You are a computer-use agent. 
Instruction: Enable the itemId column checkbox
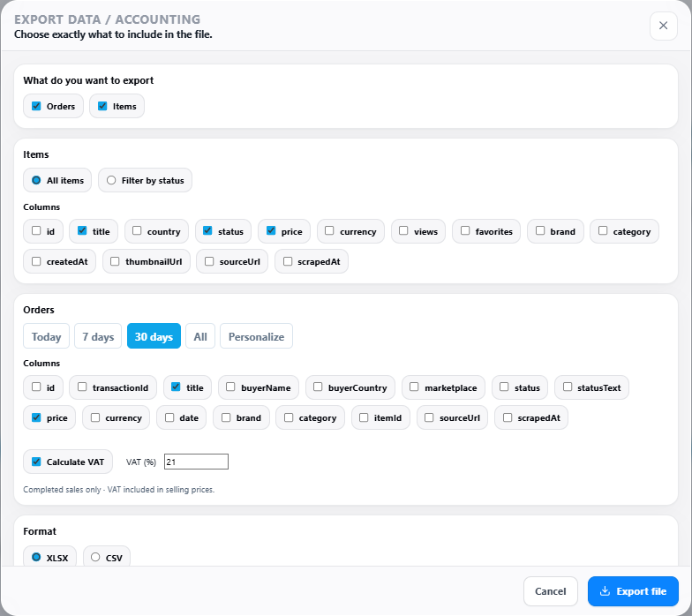pos(364,417)
